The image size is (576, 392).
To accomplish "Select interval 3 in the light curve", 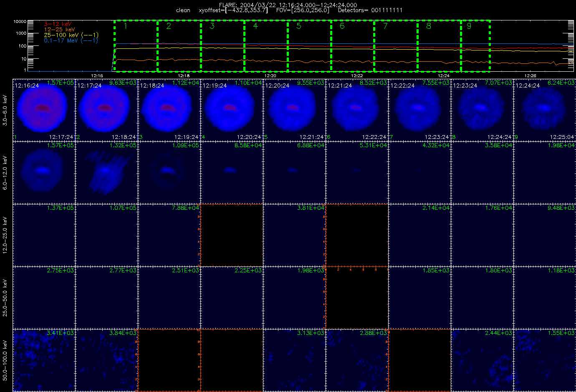I will coord(222,45).
